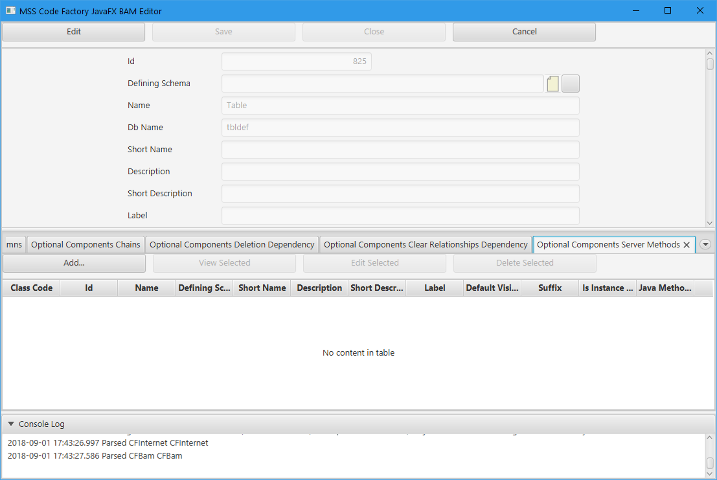Focus the Description text field

[x=400, y=172]
